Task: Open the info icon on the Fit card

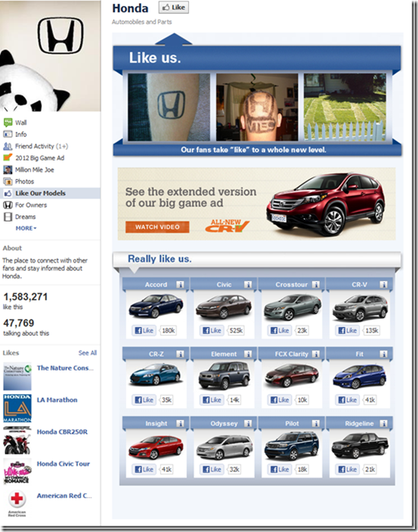Action: 384,354
